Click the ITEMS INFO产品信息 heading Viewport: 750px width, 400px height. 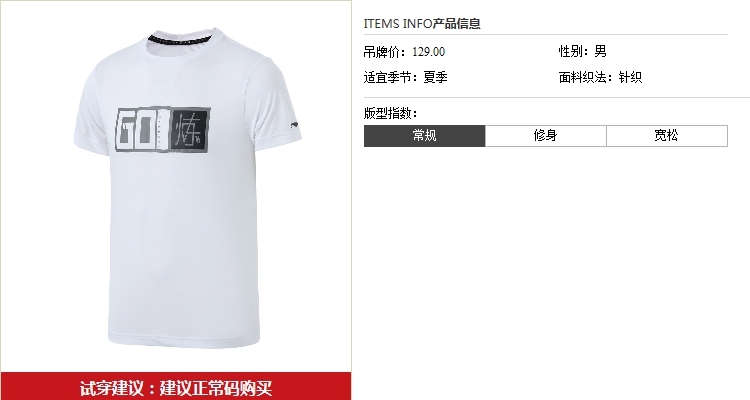coord(422,23)
